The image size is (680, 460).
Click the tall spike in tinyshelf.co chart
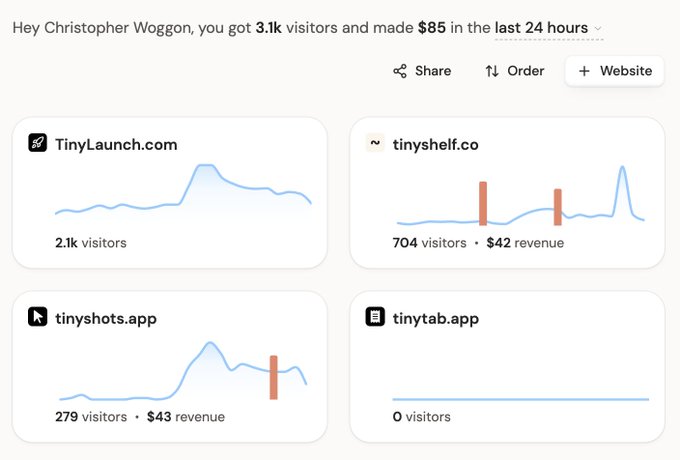coord(623,191)
